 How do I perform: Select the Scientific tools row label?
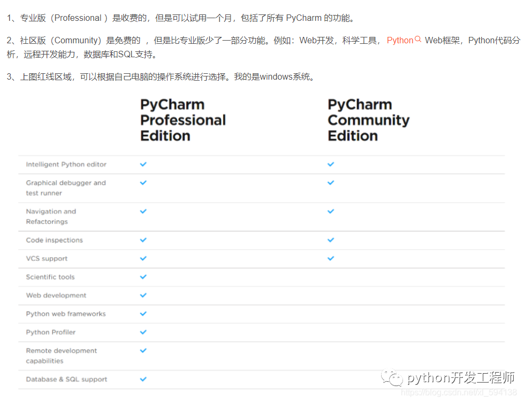click(50, 277)
